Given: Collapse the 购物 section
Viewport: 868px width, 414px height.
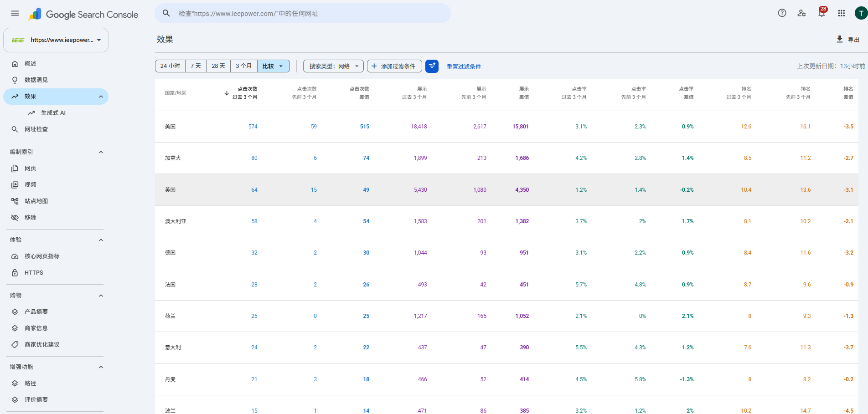Looking at the screenshot, I should coord(101,296).
